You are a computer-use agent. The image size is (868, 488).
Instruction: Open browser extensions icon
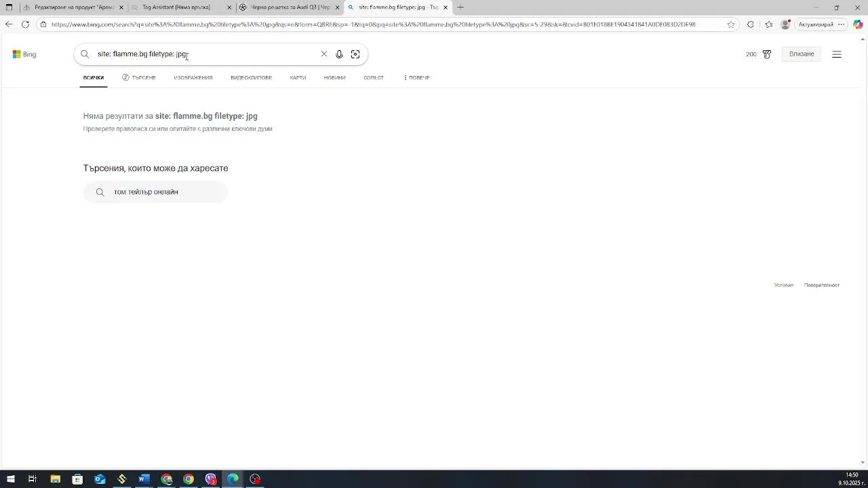pyautogui.click(x=751, y=24)
